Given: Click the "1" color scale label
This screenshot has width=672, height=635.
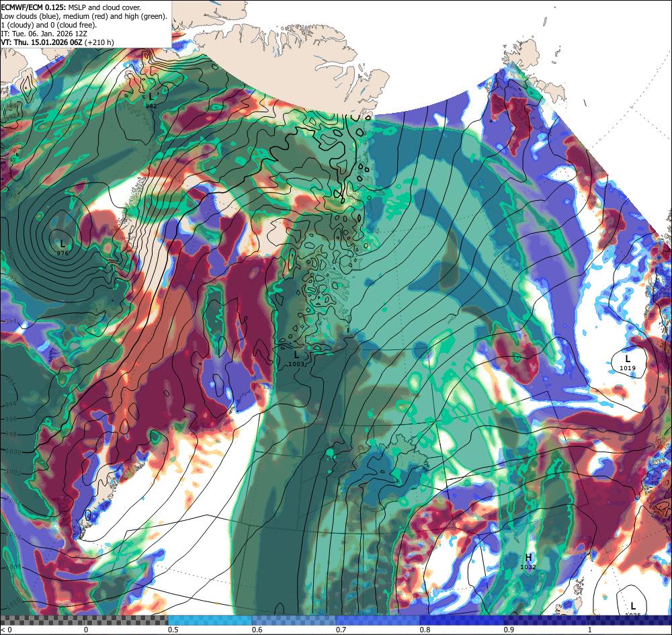Looking at the screenshot, I should 590,630.
